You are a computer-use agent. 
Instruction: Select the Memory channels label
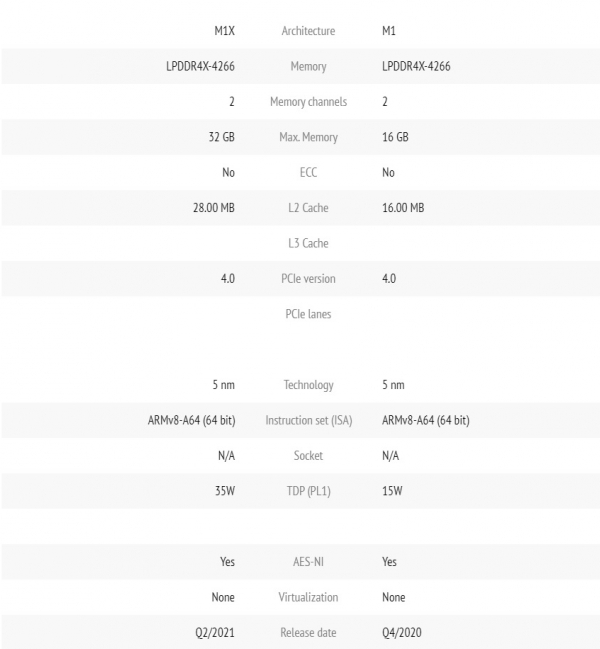click(308, 102)
